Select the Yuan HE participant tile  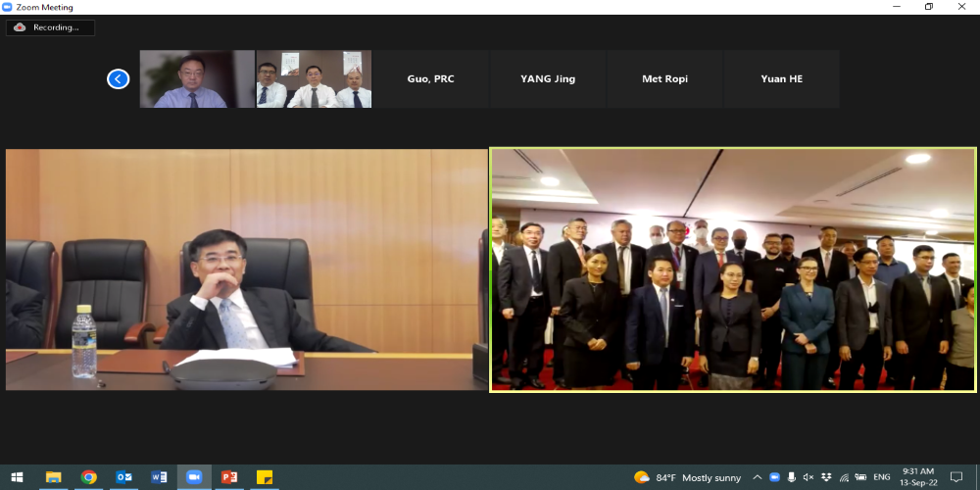(x=781, y=79)
